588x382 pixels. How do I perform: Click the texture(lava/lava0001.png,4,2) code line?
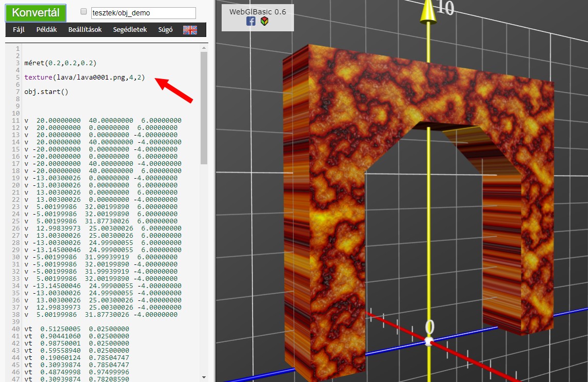(85, 78)
